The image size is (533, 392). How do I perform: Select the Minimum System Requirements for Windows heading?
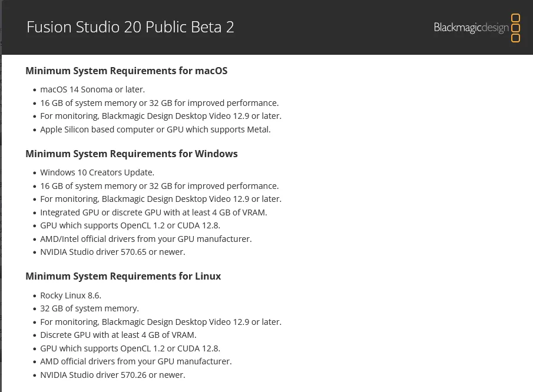coord(131,154)
